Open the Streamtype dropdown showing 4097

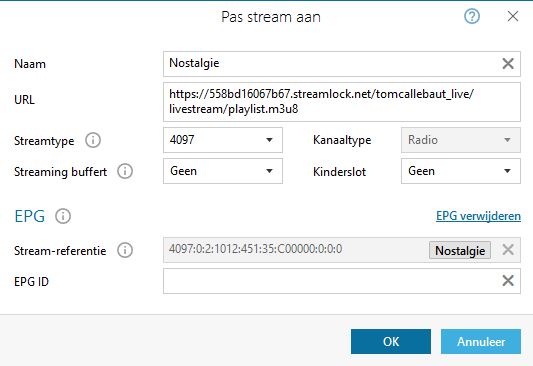(x=223, y=140)
